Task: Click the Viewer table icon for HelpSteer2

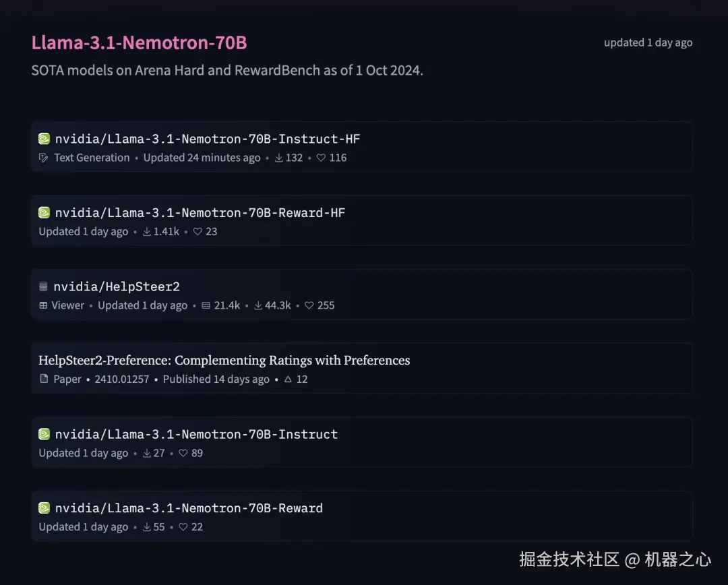Action: pyautogui.click(x=43, y=305)
